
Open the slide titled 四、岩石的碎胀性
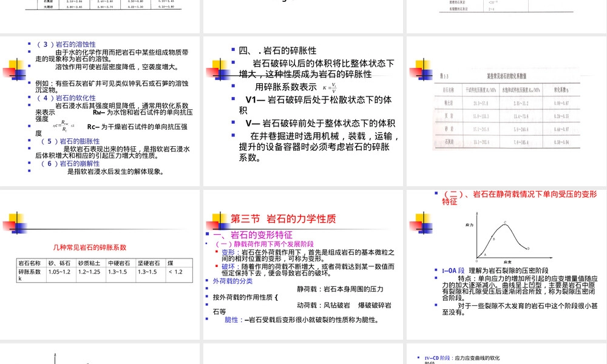tap(303, 112)
